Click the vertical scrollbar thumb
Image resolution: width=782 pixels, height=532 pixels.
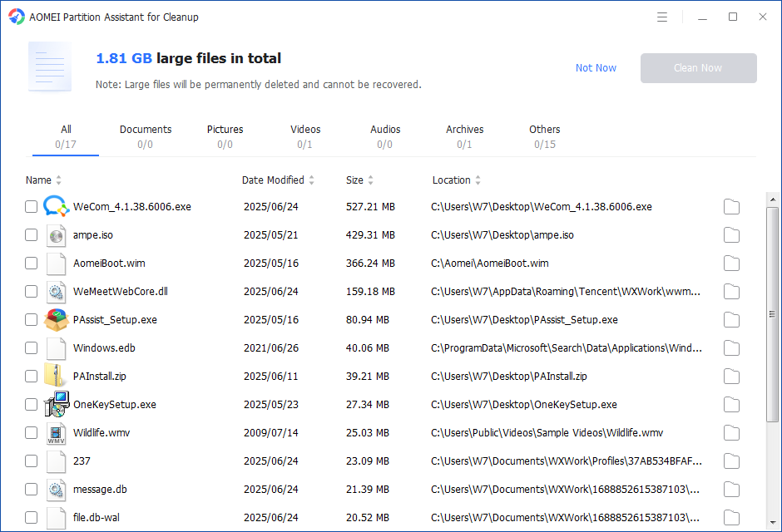(x=773, y=314)
